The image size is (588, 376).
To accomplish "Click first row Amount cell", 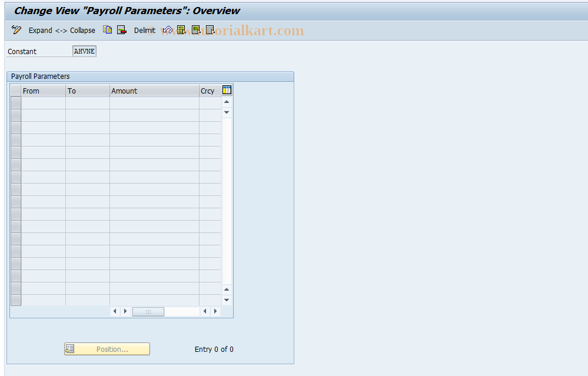I will pyautogui.click(x=154, y=103).
